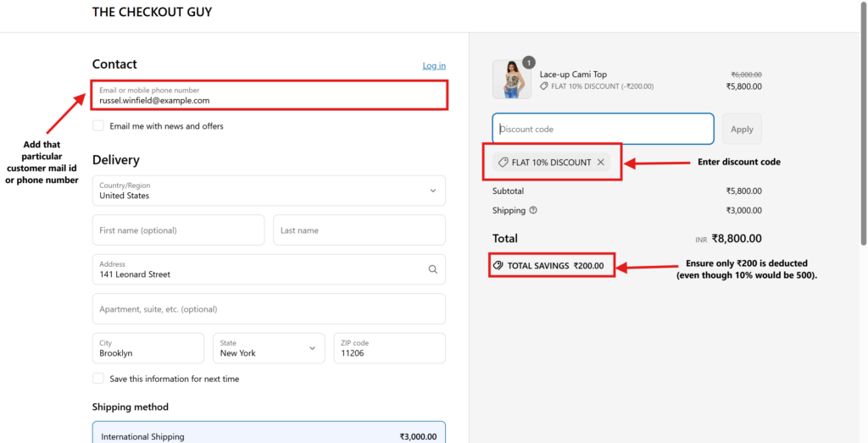Click the Email or mobile phone number field
Screen dimensions: 868x443
pyautogui.click(x=269, y=95)
